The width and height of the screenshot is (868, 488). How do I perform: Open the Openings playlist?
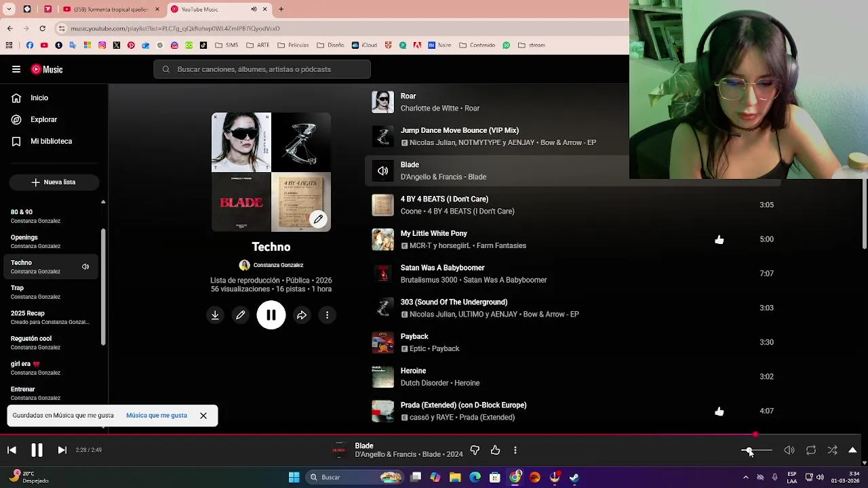click(51, 241)
